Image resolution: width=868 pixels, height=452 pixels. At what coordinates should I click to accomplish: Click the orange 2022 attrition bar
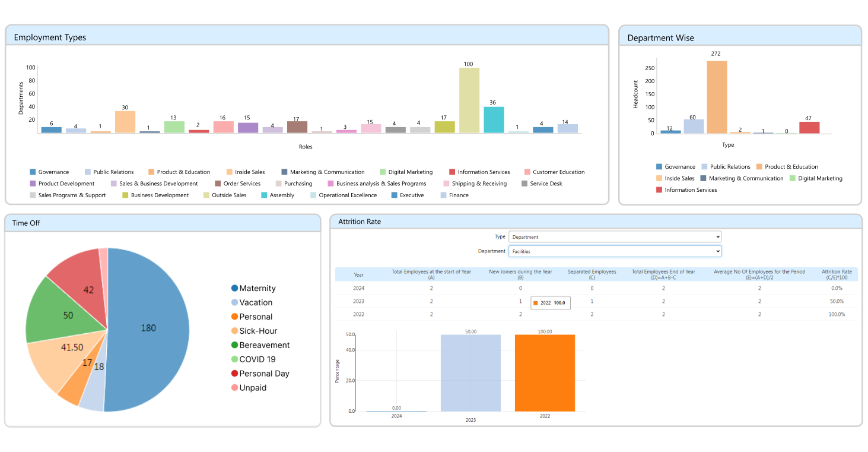[x=545, y=373]
